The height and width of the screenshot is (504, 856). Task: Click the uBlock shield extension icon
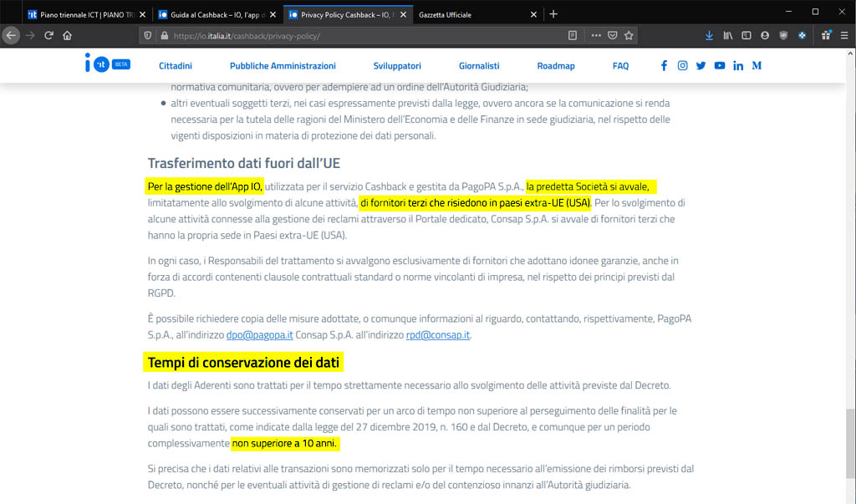tap(783, 35)
